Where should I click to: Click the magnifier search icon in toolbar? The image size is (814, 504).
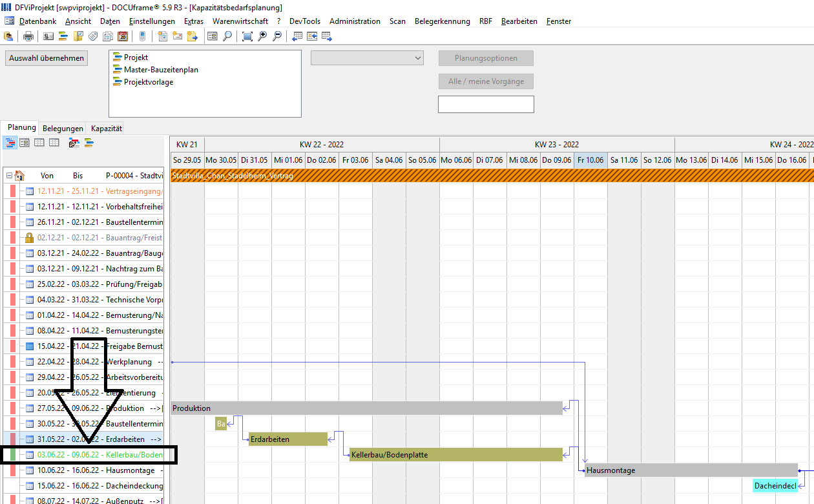click(x=227, y=36)
